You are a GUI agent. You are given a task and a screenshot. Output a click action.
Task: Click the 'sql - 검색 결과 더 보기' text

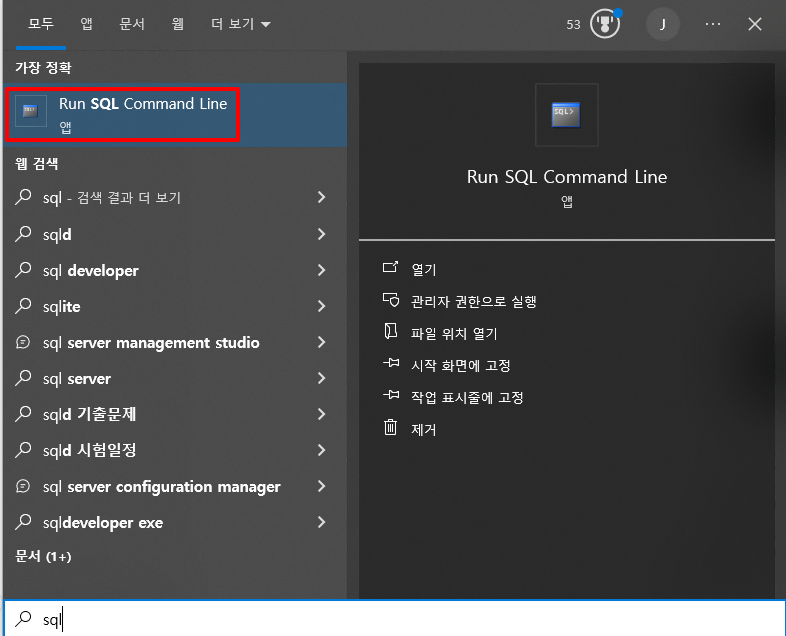112,198
